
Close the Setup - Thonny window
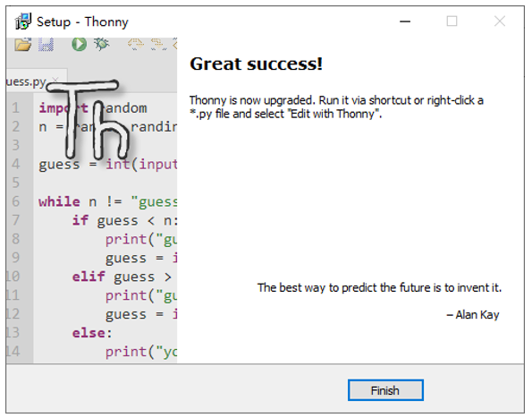click(500, 21)
